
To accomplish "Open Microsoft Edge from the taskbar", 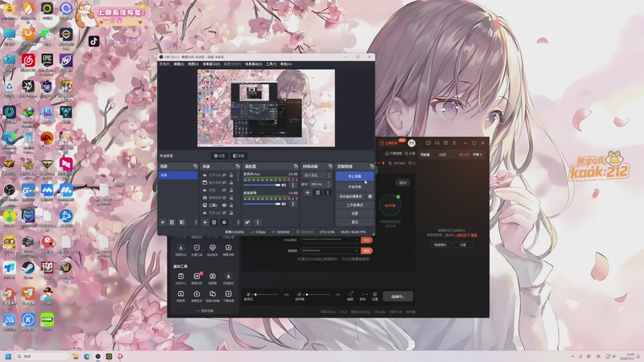I will click(x=87, y=356).
